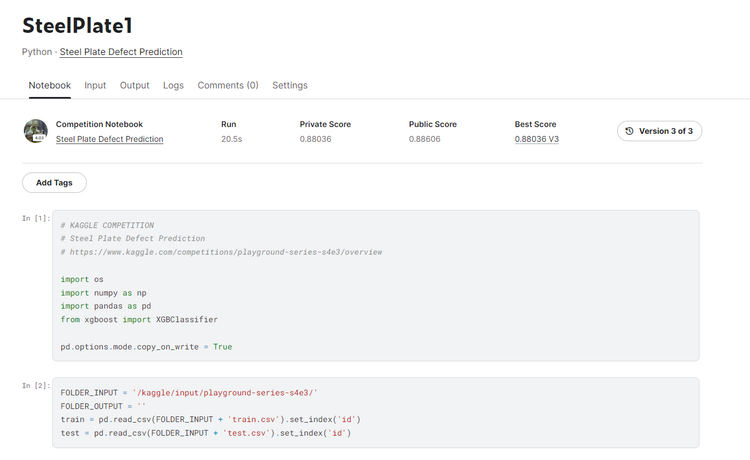Click the kaggle competitions URL comment line
Viewport: 750px width, 460px height.
tap(221, 252)
